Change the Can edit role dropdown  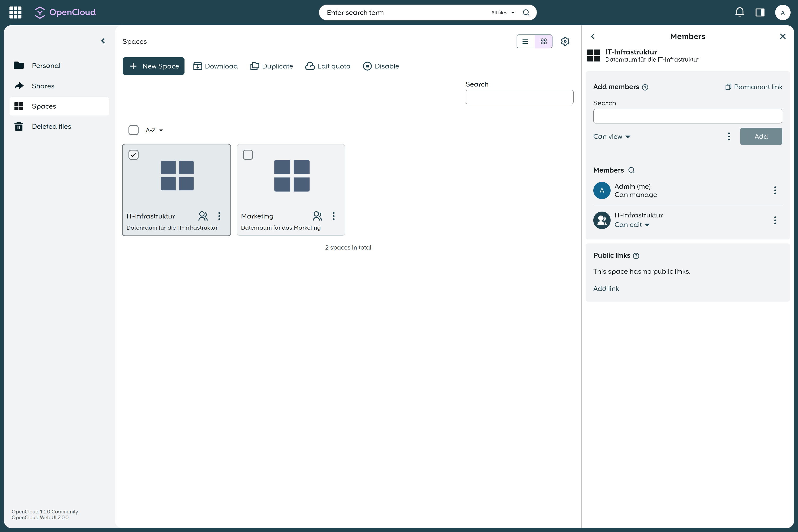(632, 225)
